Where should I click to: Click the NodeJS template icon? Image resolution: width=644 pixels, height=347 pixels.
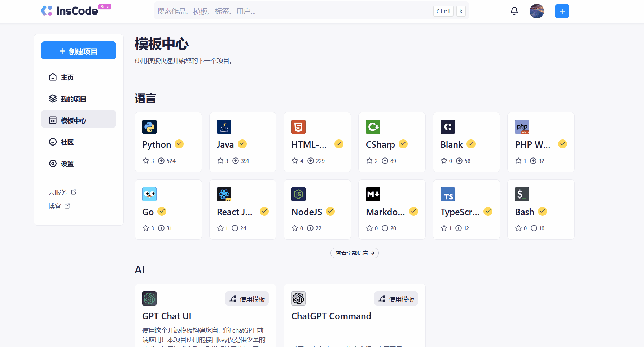(298, 194)
